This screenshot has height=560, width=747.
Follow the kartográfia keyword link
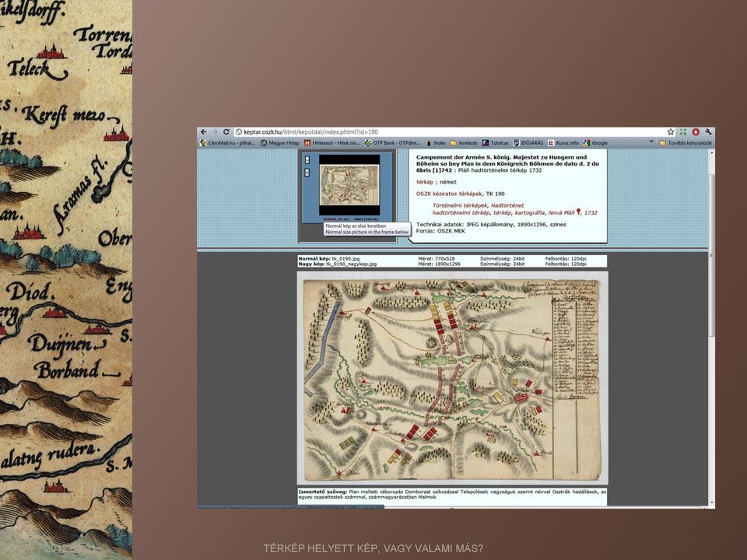pos(530,213)
